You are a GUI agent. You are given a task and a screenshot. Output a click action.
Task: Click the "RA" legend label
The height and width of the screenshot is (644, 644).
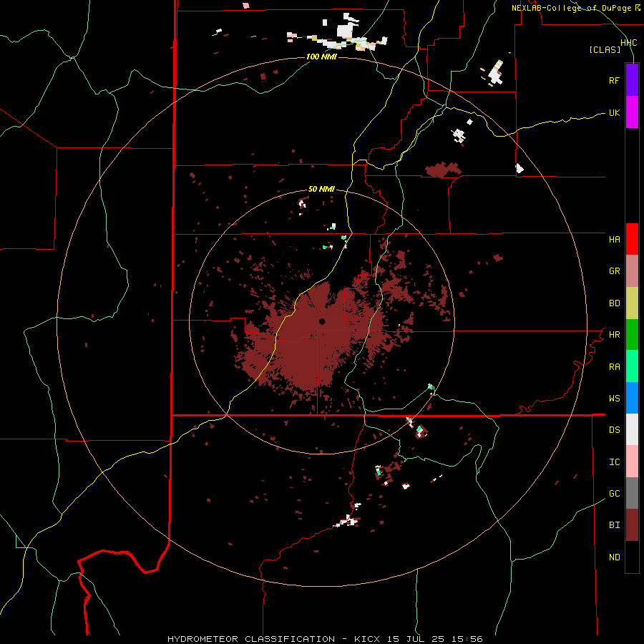614,367
